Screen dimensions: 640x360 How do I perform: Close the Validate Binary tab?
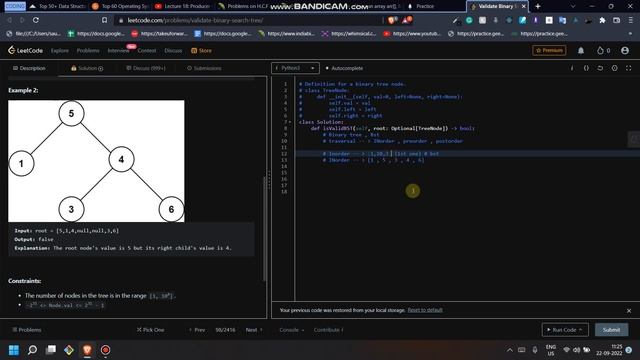[523, 6]
